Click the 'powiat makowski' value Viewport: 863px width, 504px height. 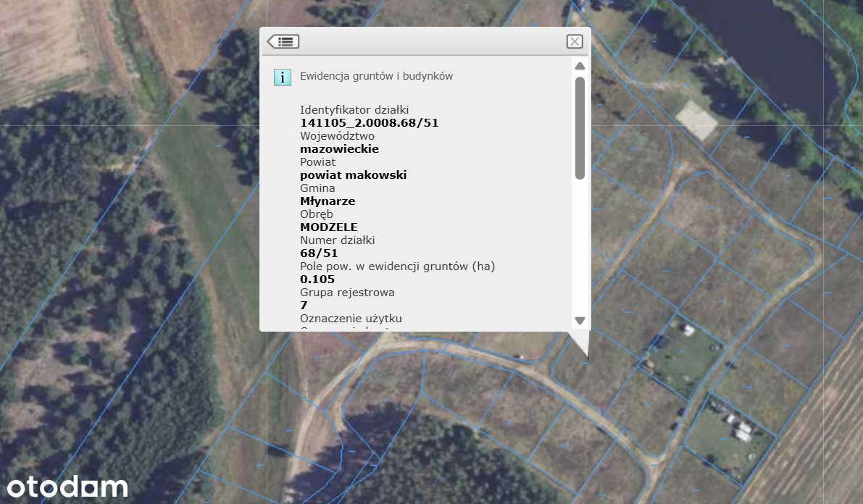(x=354, y=175)
